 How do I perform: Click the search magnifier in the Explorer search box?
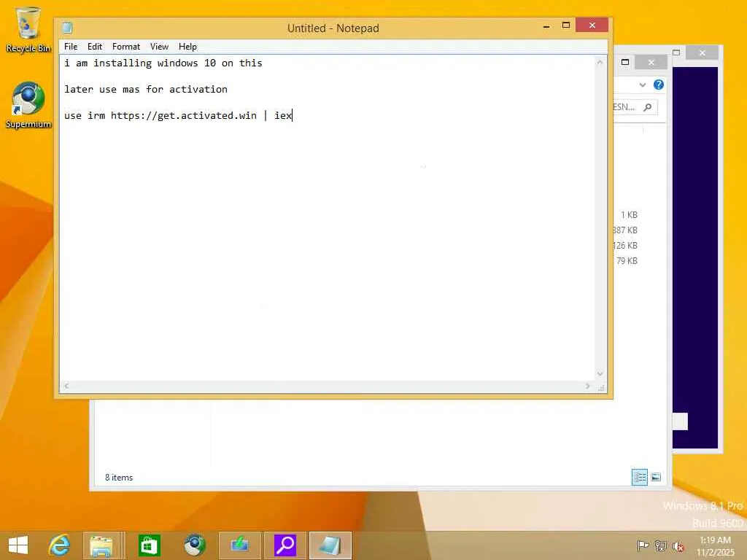point(648,107)
